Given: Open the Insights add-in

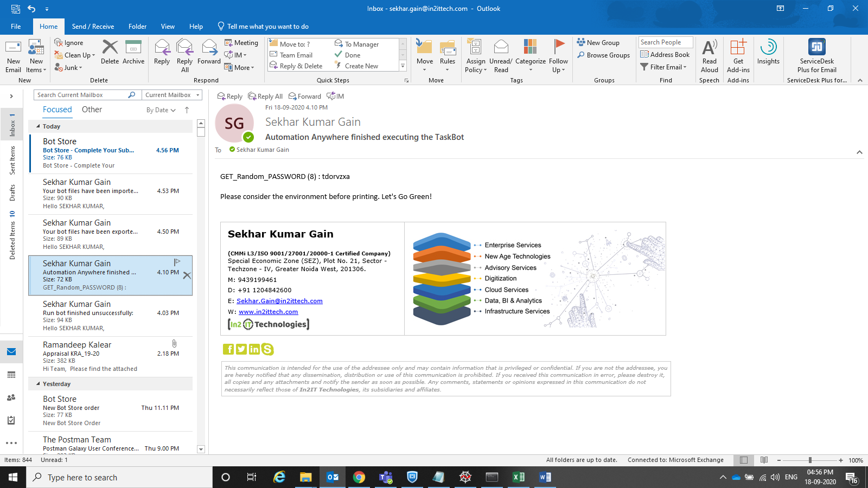Looking at the screenshot, I should tap(768, 53).
